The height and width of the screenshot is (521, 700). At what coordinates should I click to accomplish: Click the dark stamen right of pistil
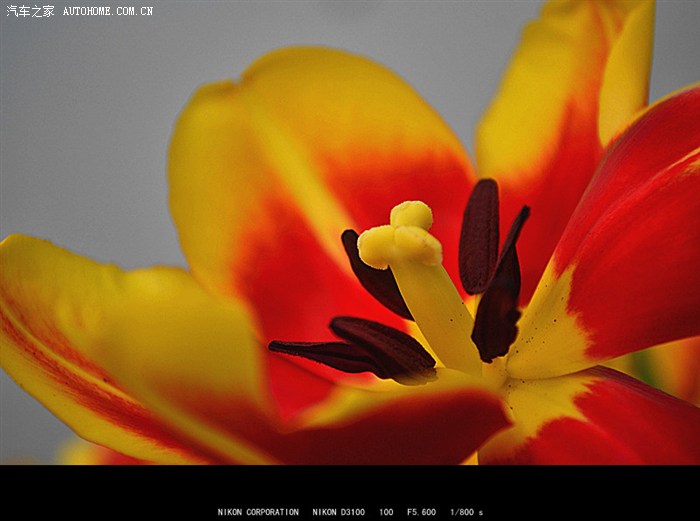[x=498, y=305]
